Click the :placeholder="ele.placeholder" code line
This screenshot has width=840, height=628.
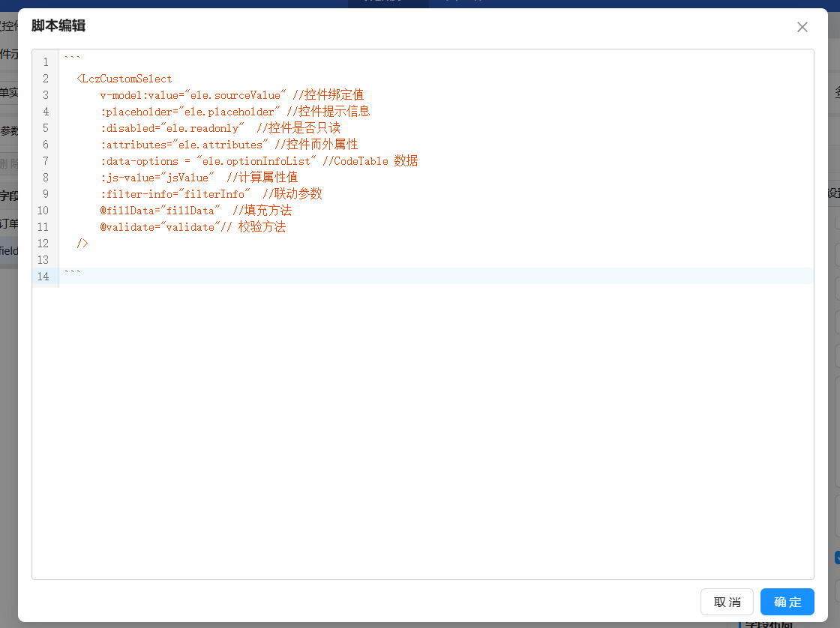tap(235, 112)
